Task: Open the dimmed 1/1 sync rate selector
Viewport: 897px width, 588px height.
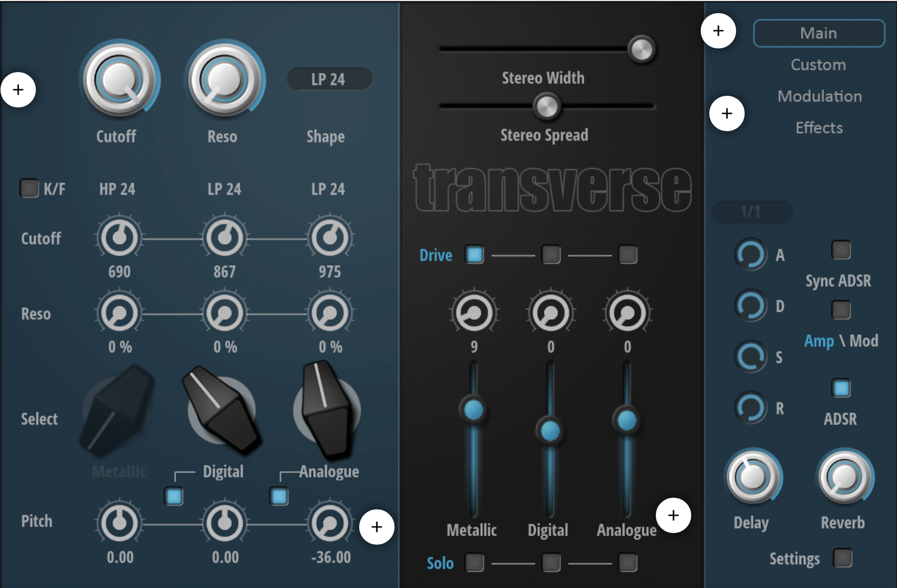Action: click(x=751, y=212)
